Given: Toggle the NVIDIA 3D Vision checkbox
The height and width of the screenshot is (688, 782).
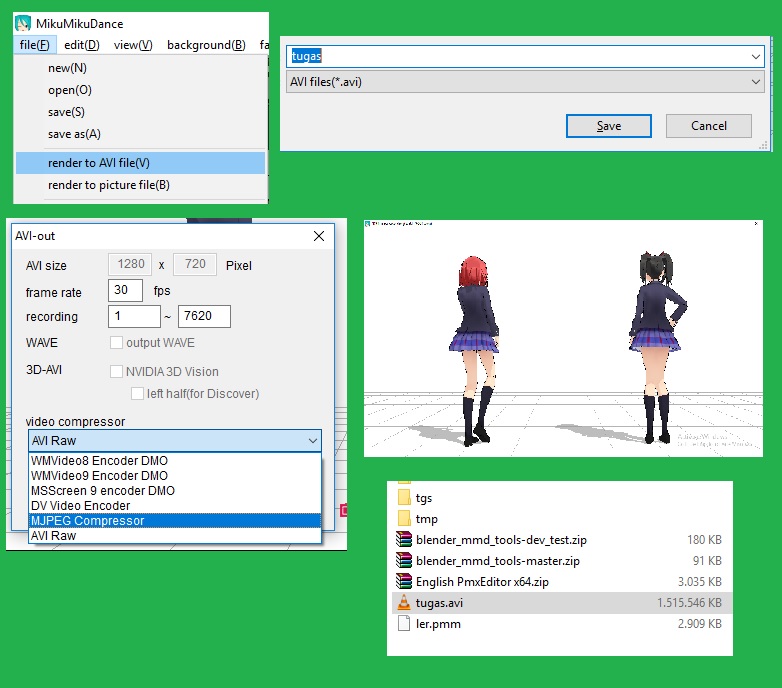Looking at the screenshot, I should pos(116,371).
